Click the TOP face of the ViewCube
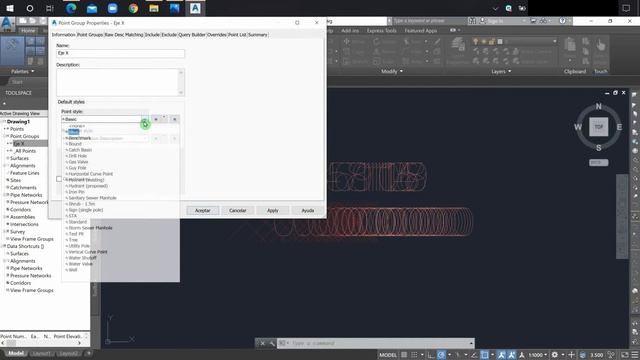640x360 pixels. 598,127
